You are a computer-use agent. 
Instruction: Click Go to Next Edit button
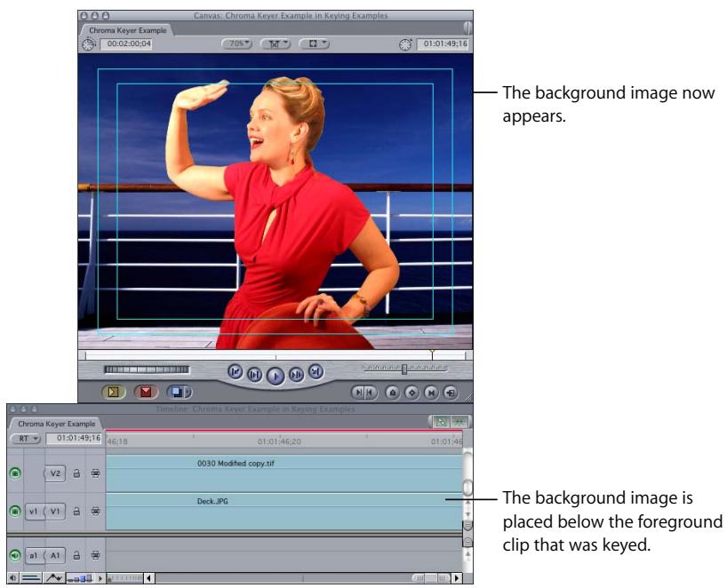coord(316,370)
